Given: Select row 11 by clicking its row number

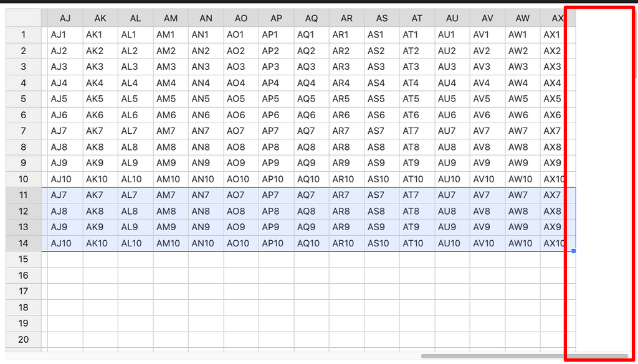Looking at the screenshot, I should tap(23, 195).
